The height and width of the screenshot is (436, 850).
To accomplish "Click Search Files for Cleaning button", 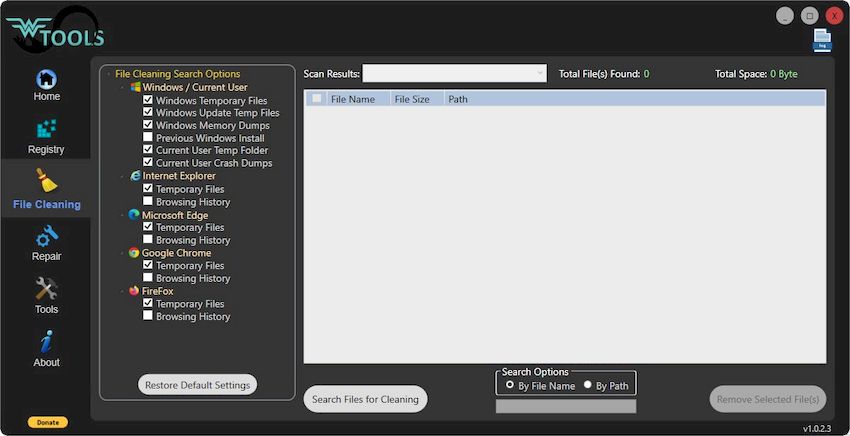I will tap(365, 399).
